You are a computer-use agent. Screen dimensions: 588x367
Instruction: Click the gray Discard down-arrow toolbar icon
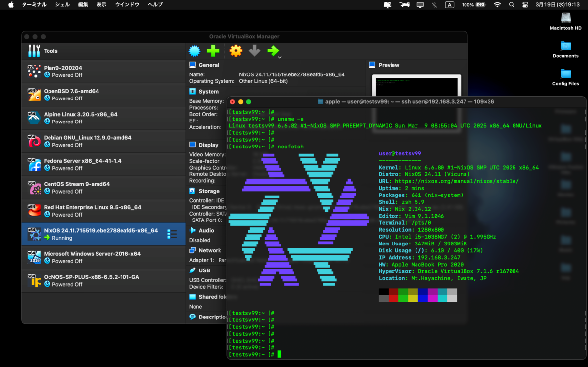(254, 50)
